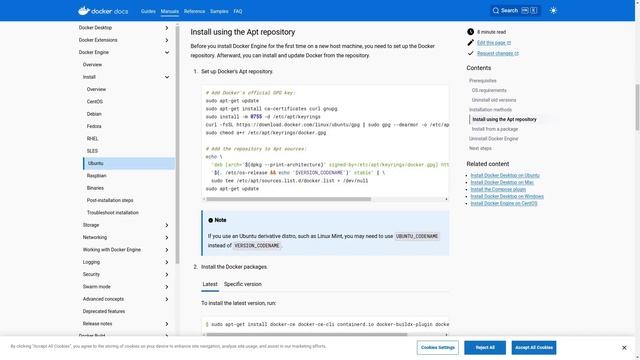Open the Binaries install page
Image resolution: width=640 pixels, height=360 pixels.
coord(95,188)
